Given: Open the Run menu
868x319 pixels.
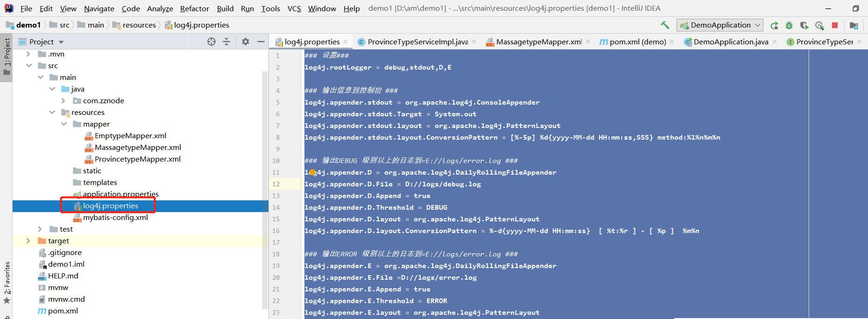Looking at the screenshot, I should [x=247, y=8].
